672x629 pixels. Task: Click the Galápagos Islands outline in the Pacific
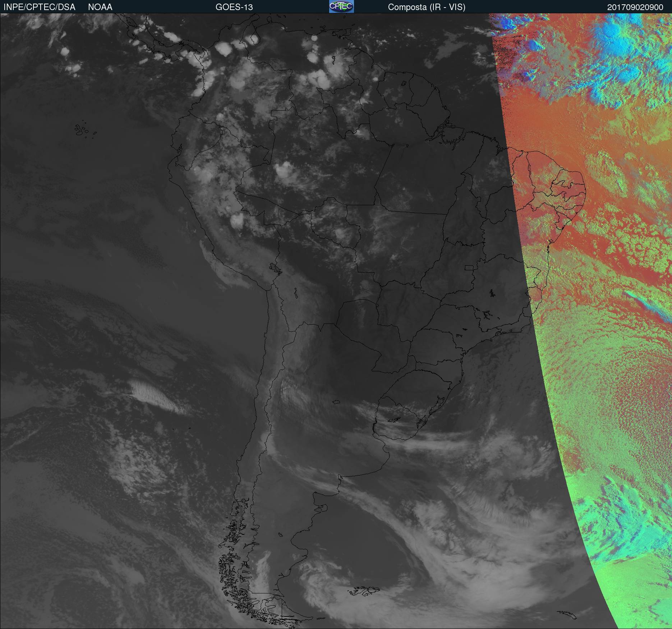click(x=81, y=130)
